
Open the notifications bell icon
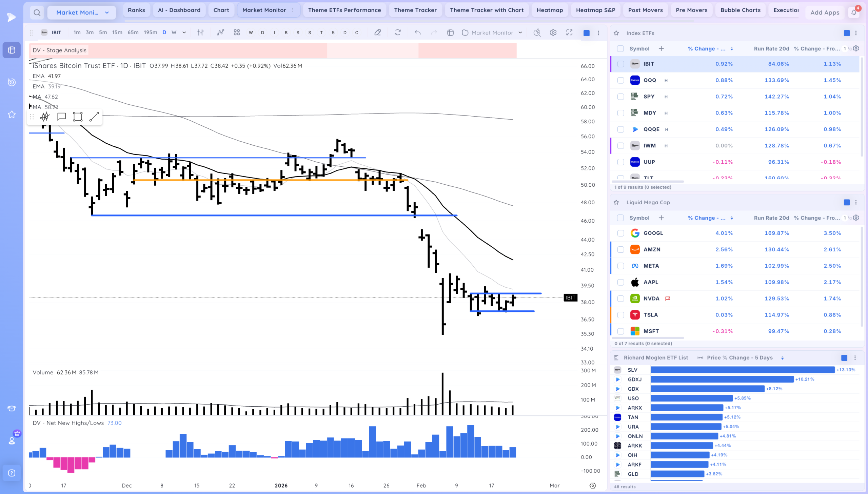pos(853,13)
